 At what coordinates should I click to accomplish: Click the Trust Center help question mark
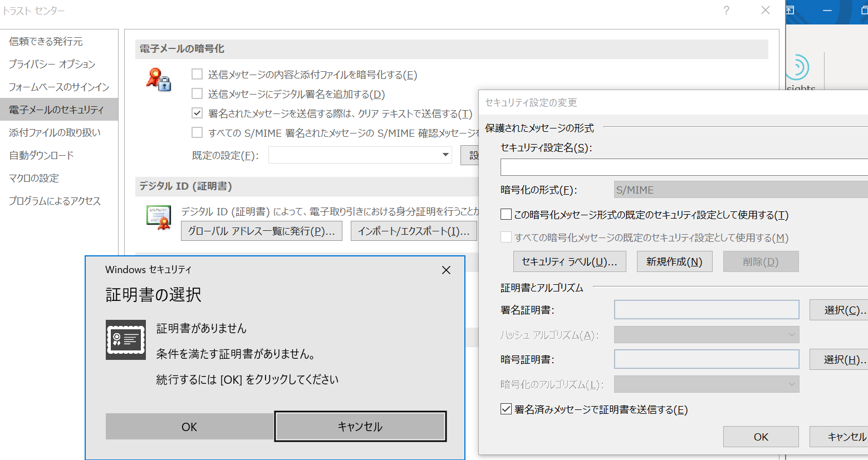(727, 11)
